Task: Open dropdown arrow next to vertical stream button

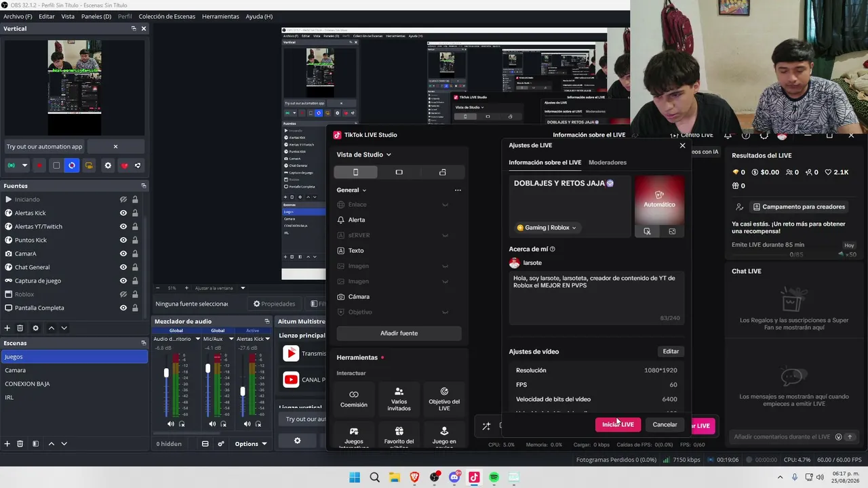Action: click(24, 165)
